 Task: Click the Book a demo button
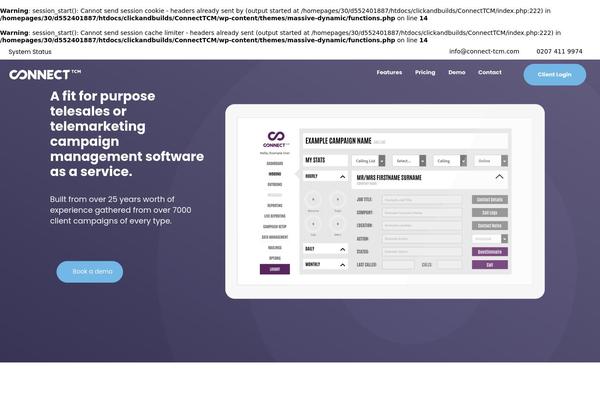point(90,272)
